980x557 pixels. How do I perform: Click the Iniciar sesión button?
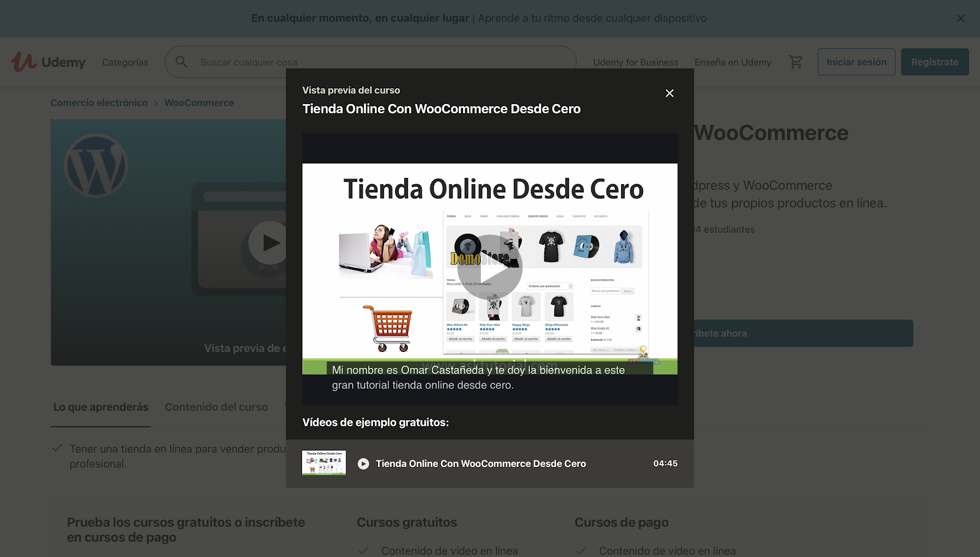tap(856, 62)
